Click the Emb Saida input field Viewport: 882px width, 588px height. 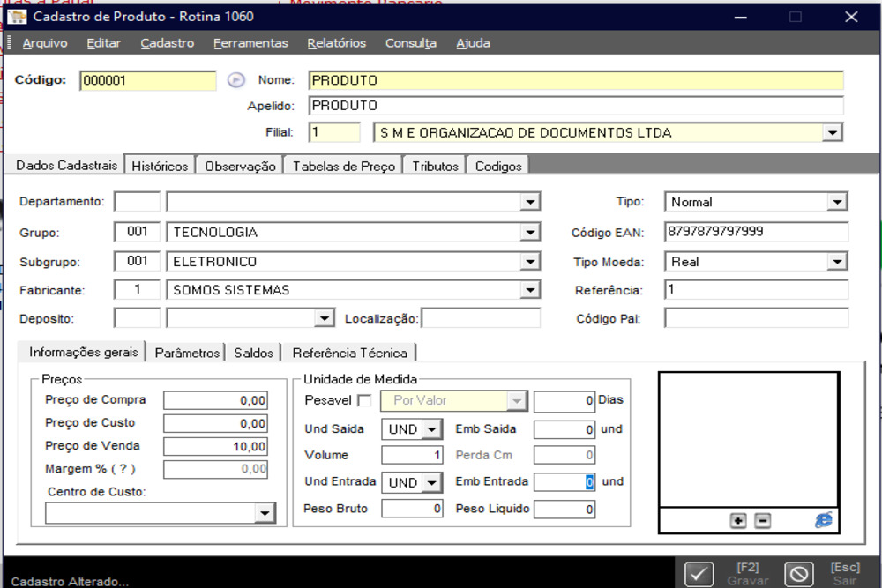(564, 429)
